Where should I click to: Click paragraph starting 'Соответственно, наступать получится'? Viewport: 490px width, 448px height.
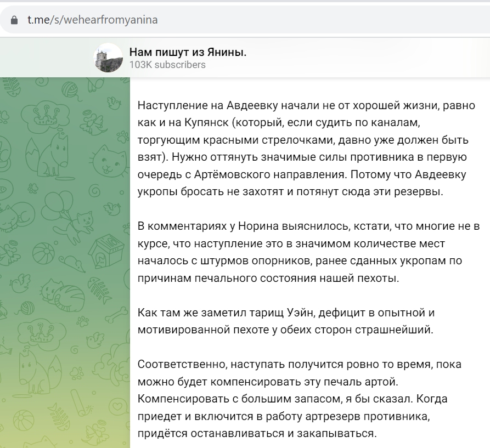pyautogui.click(x=300, y=399)
